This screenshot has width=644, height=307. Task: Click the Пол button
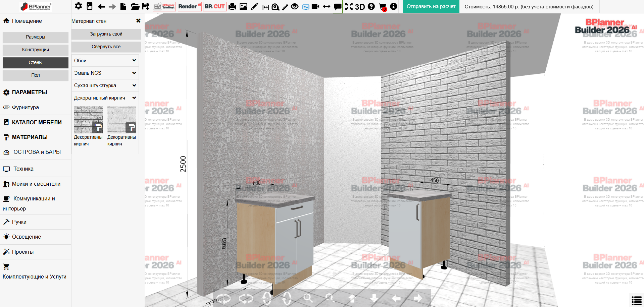click(x=36, y=75)
